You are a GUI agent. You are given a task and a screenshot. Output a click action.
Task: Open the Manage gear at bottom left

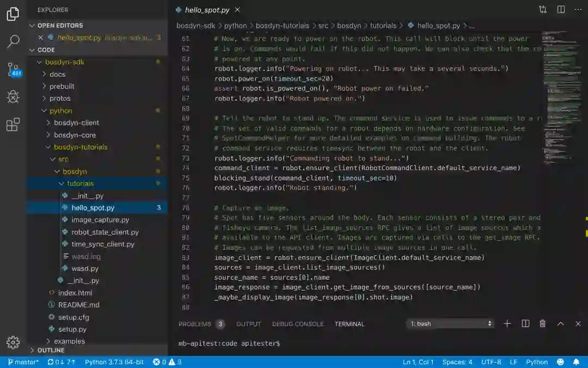[13, 342]
